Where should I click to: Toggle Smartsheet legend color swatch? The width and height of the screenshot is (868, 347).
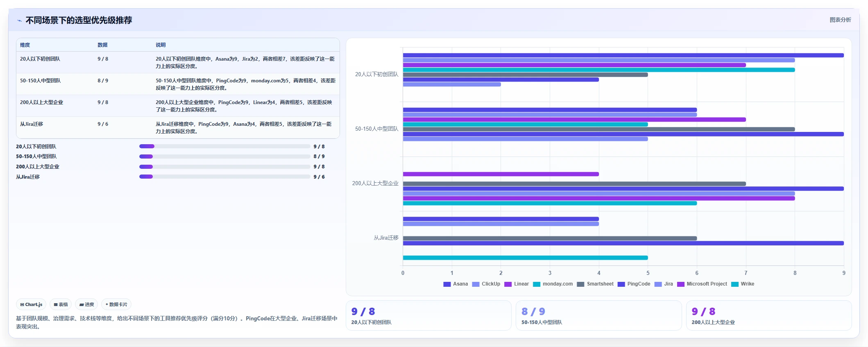point(580,284)
